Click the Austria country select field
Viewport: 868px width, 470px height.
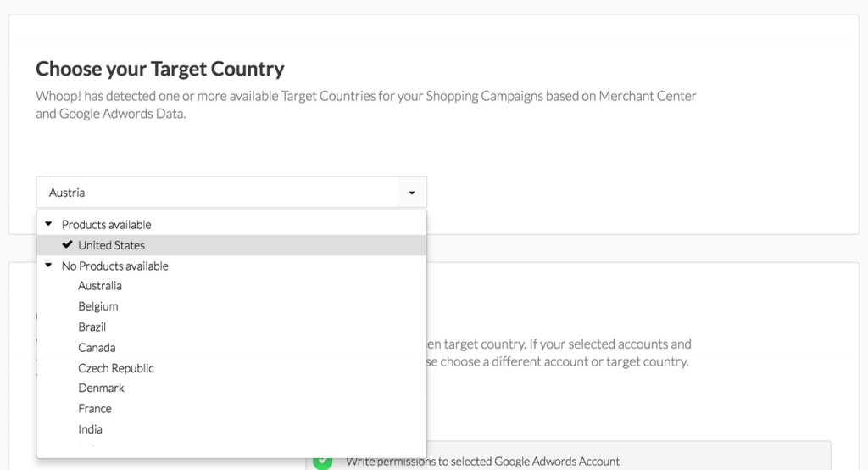pos(231,193)
